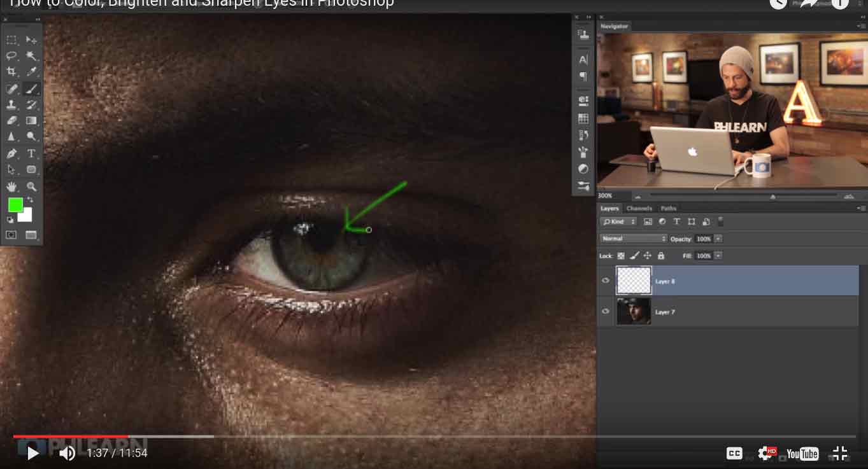Open the Normal blend mode dropdown
The height and width of the screenshot is (469, 868).
click(633, 239)
